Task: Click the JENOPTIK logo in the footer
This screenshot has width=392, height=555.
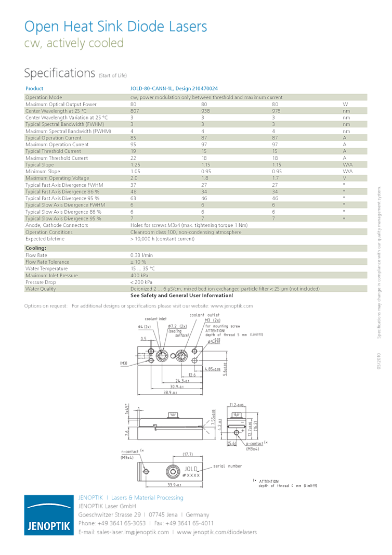Action: tap(49, 514)
